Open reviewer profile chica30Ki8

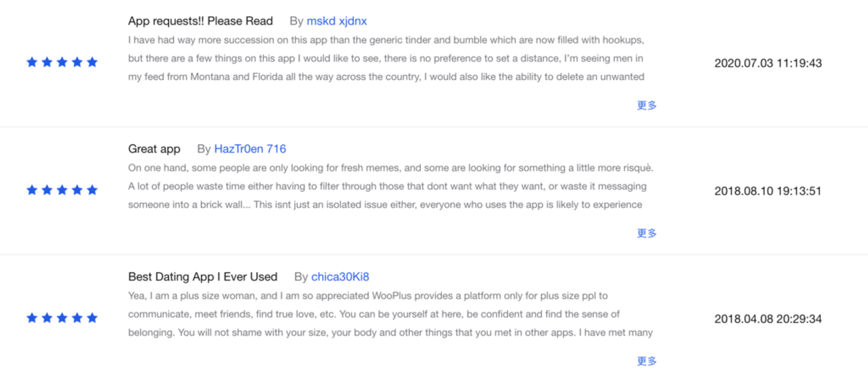coord(340,277)
